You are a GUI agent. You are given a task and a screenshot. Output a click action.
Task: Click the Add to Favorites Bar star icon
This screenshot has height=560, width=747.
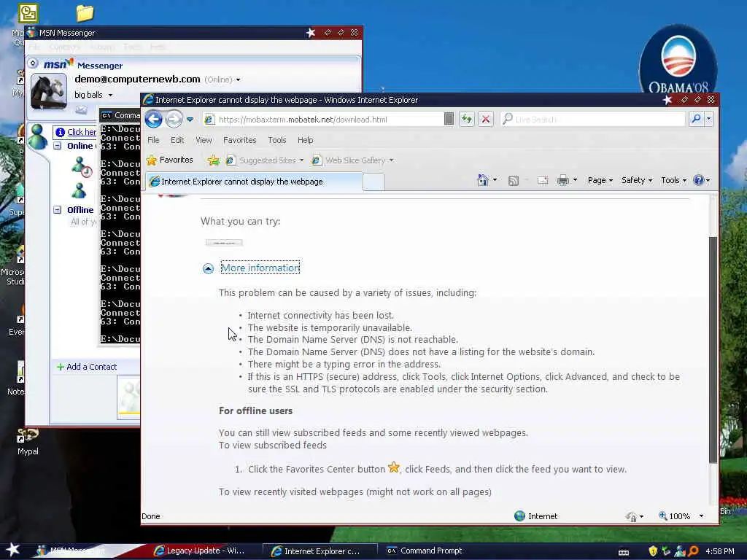[214, 160]
